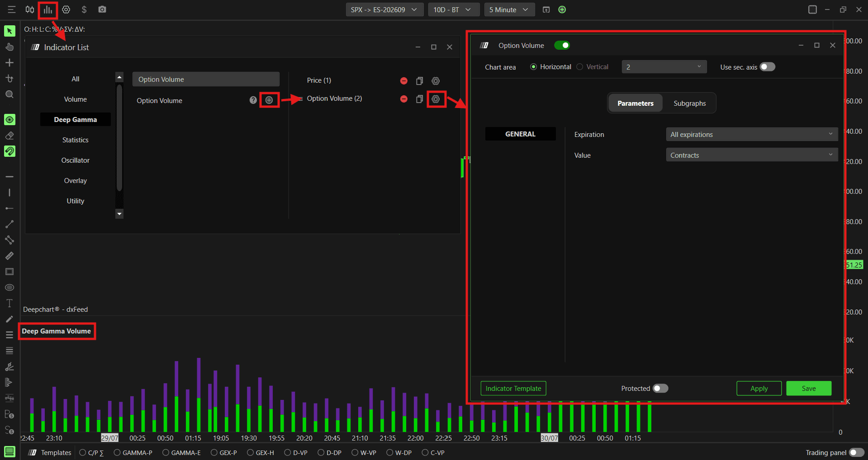Toggle the green magnet snap tool
The width and height of the screenshot is (868, 460).
click(x=9, y=151)
